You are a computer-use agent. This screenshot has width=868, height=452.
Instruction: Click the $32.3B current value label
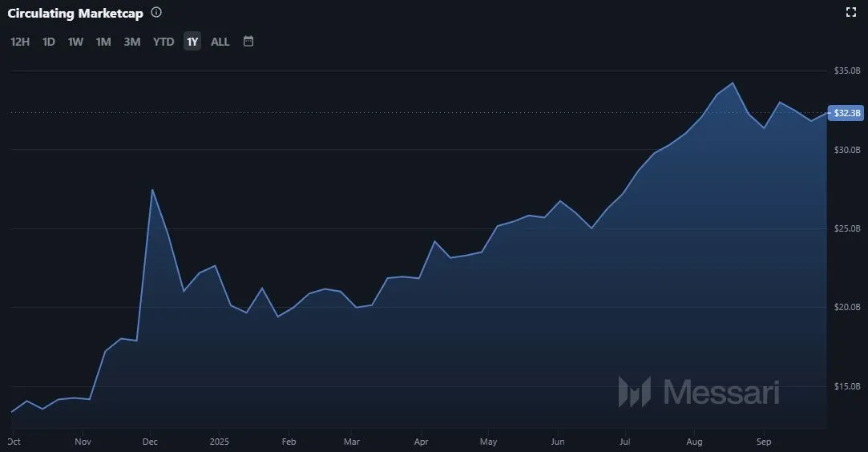coord(847,113)
